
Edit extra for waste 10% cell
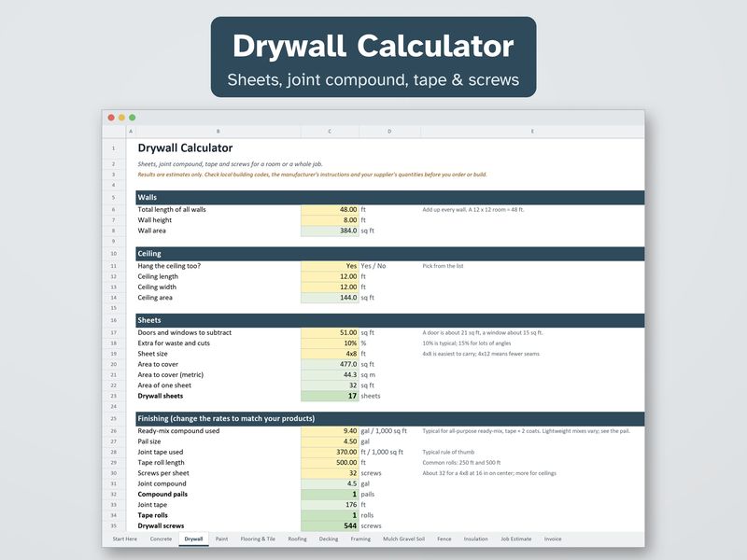click(330, 343)
